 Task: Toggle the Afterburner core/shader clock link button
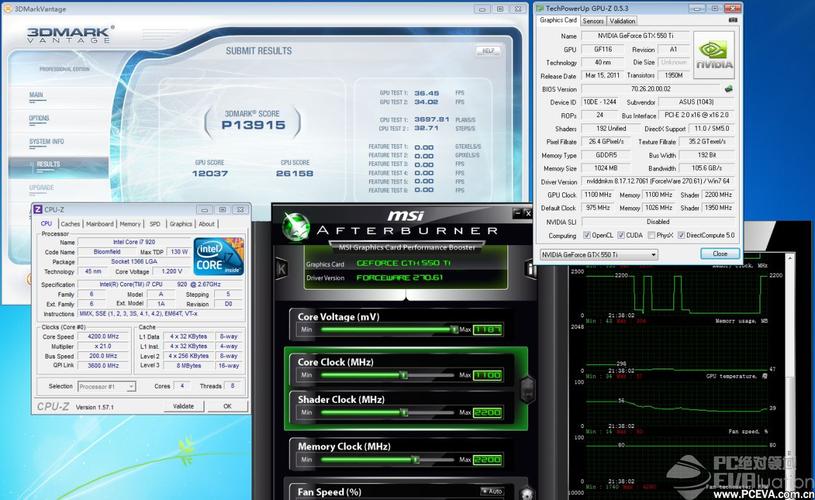(527, 389)
